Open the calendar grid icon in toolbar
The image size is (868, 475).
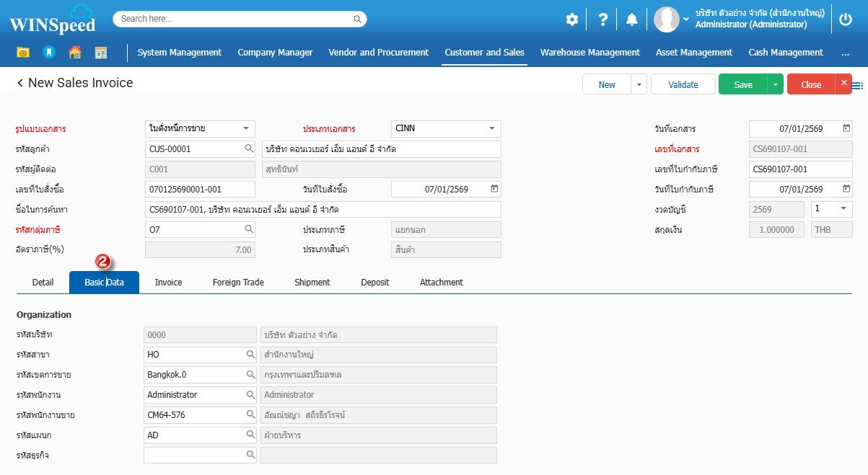tap(100, 53)
